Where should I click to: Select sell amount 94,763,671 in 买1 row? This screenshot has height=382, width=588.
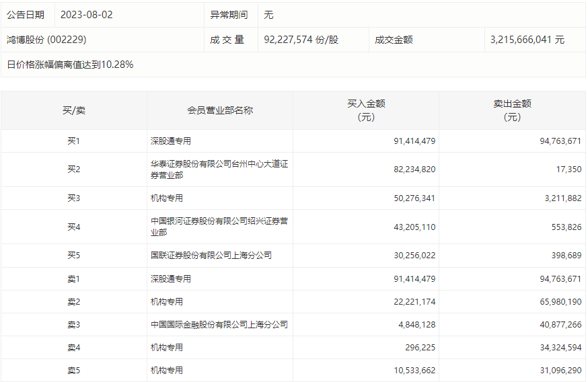pos(560,141)
